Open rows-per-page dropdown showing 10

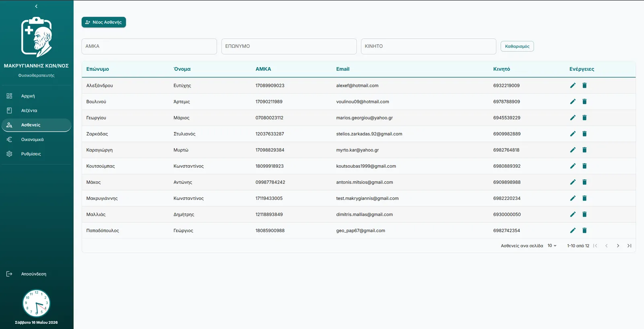pos(552,246)
